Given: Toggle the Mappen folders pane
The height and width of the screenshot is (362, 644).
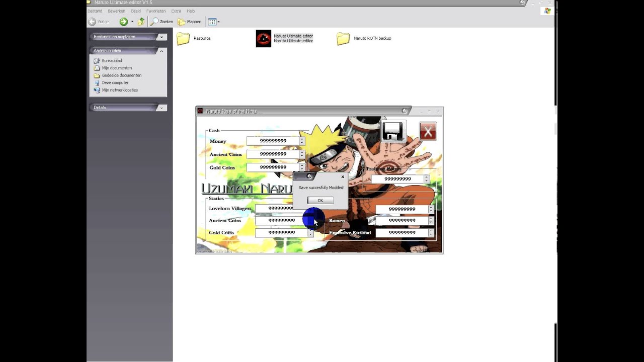Looking at the screenshot, I should pos(190,22).
